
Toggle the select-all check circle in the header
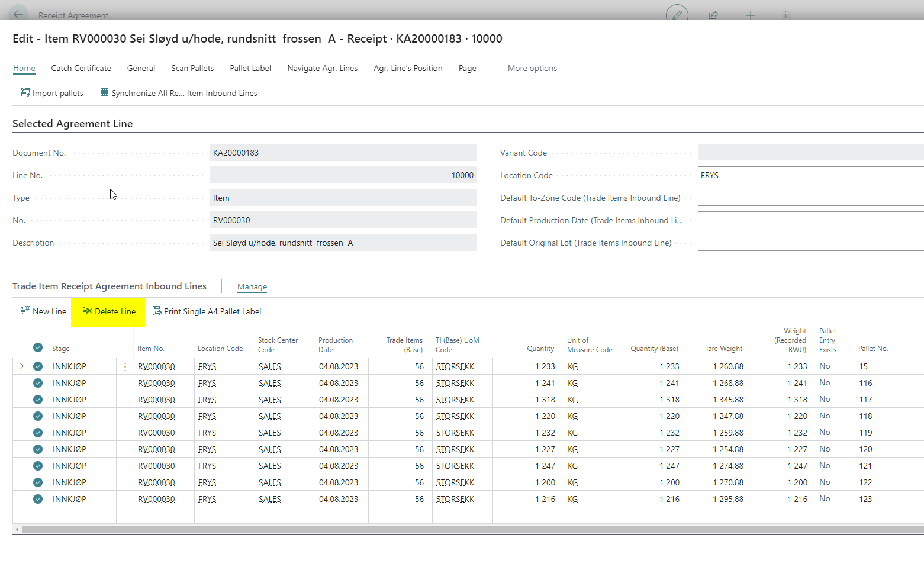click(38, 347)
